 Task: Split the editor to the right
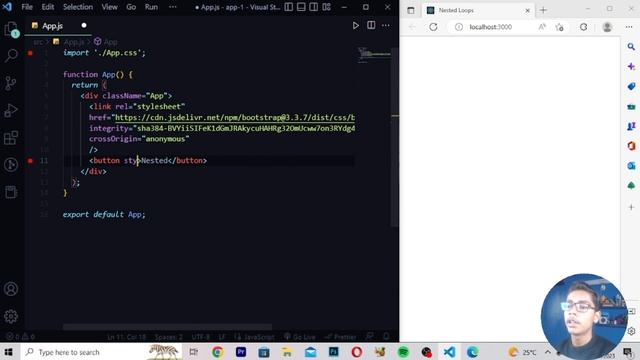(x=371, y=25)
